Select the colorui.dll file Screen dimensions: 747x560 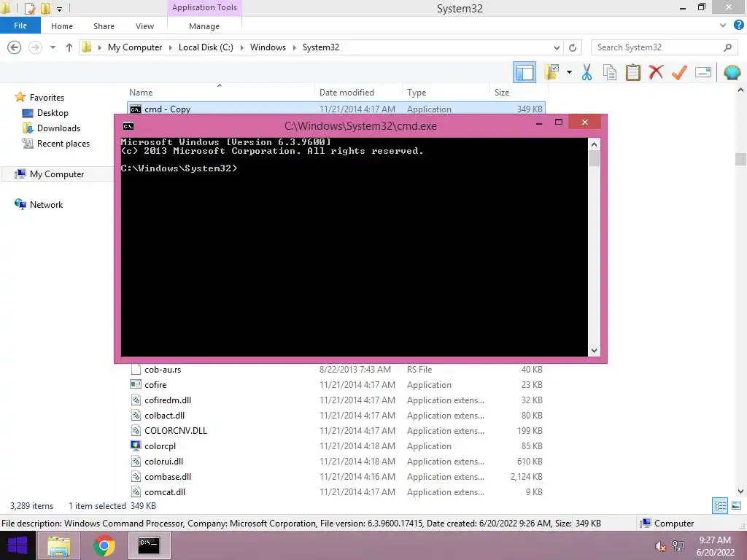pyautogui.click(x=336, y=462)
